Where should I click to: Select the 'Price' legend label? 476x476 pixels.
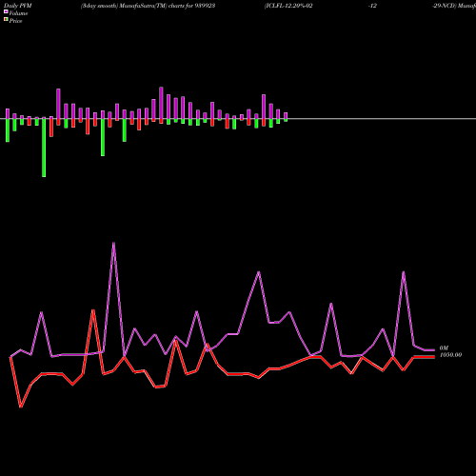(x=15, y=21)
